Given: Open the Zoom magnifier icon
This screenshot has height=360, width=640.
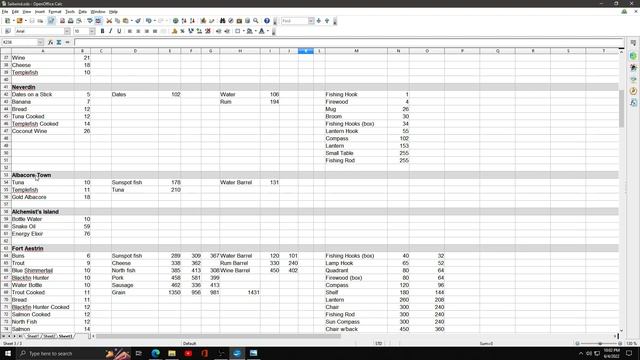Looking at the screenshot, I should coord(256,21).
